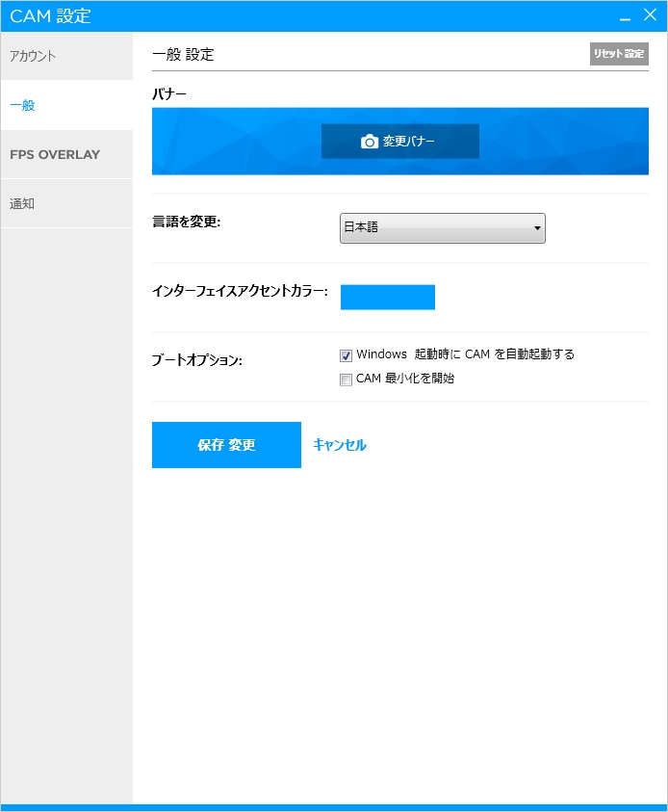Screen dimensions: 668x812
Task: Open the 通知 settings tab
Action: pos(66,203)
